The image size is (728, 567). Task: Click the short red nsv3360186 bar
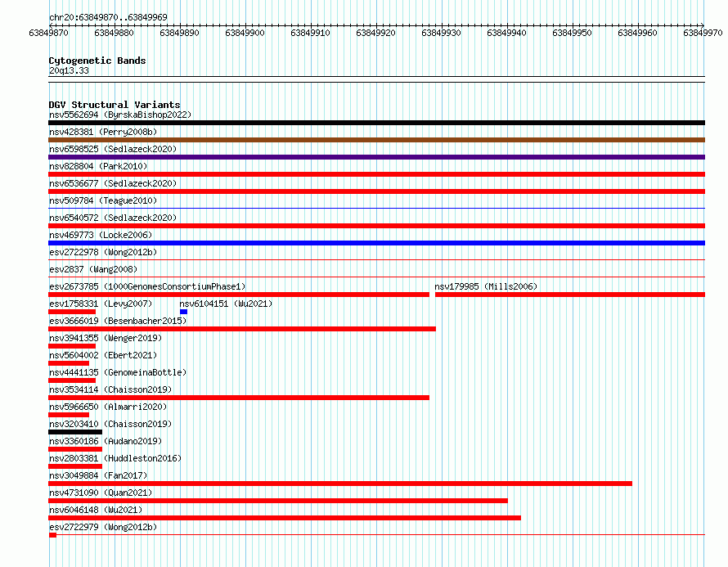[75, 449]
